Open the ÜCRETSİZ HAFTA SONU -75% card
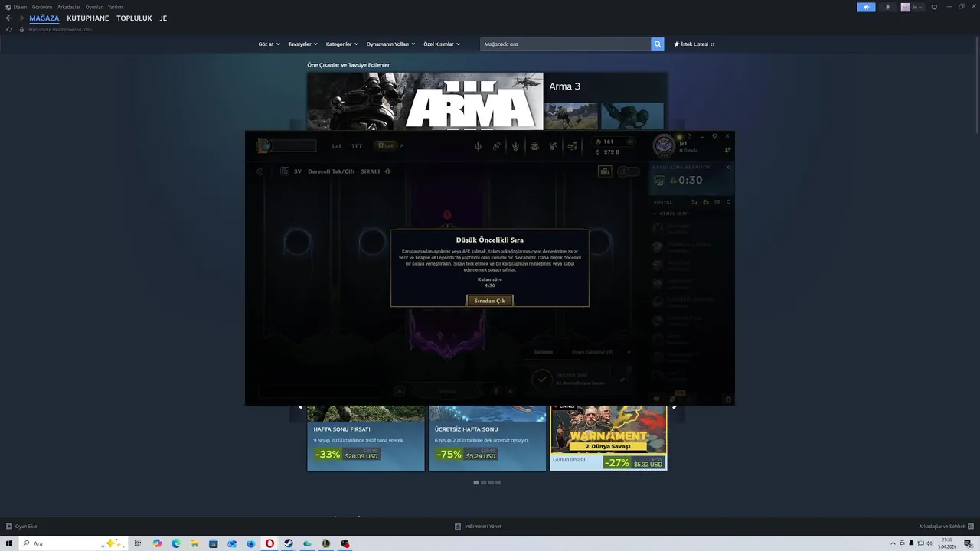Screen dimensions: 980x551 (x=487, y=439)
